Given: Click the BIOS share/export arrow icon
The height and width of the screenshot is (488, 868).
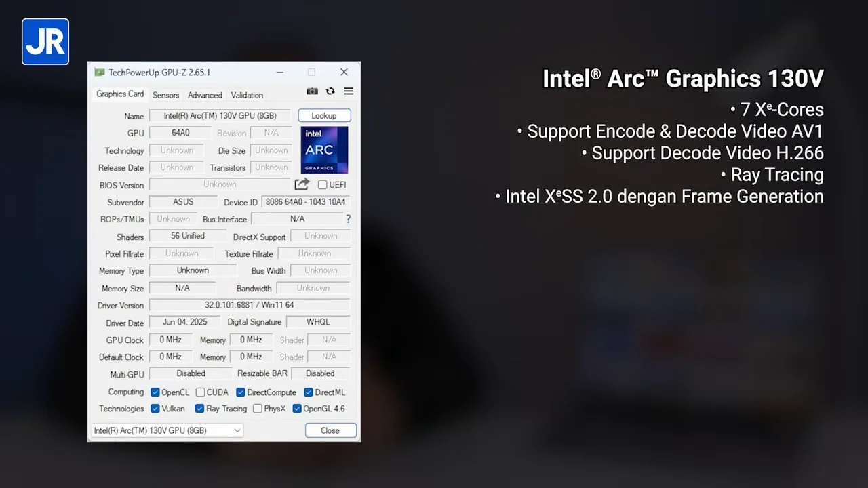Looking at the screenshot, I should point(302,184).
